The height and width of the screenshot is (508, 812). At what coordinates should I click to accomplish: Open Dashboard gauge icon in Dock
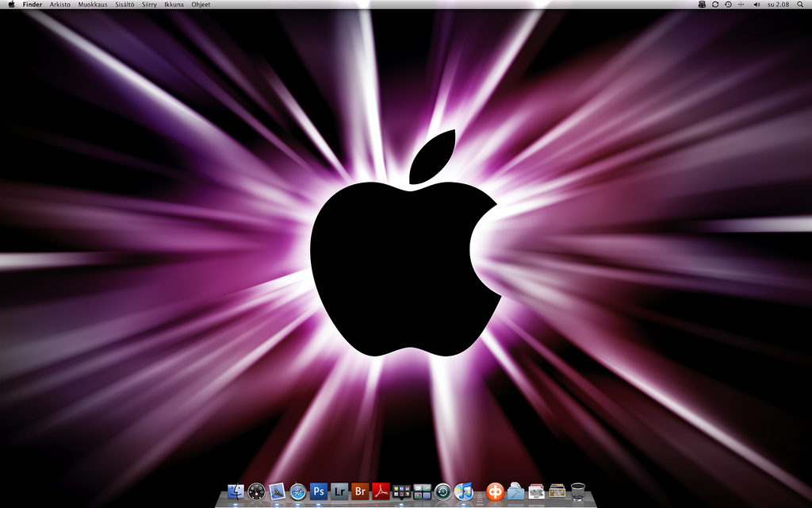[256, 491]
